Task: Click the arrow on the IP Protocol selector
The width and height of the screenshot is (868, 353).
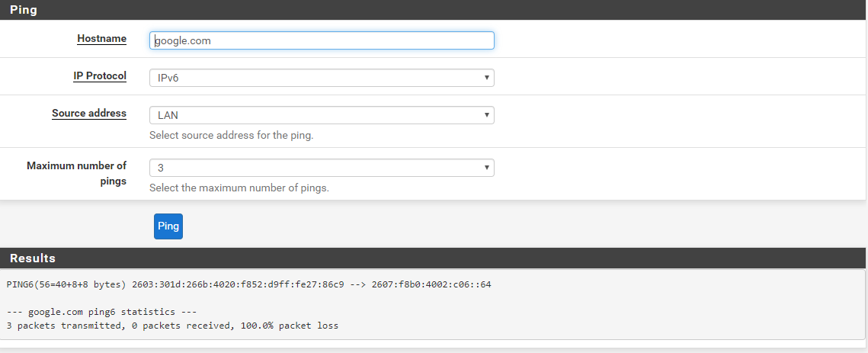Action: [x=486, y=78]
